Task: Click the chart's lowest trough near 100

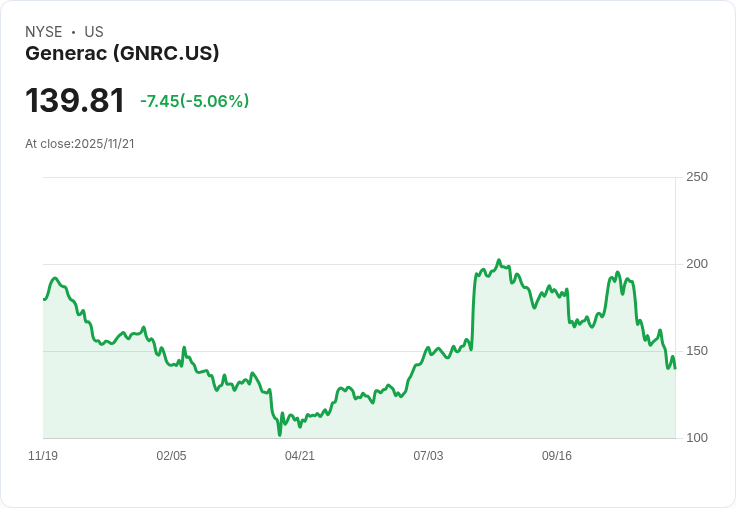Action: point(279,435)
